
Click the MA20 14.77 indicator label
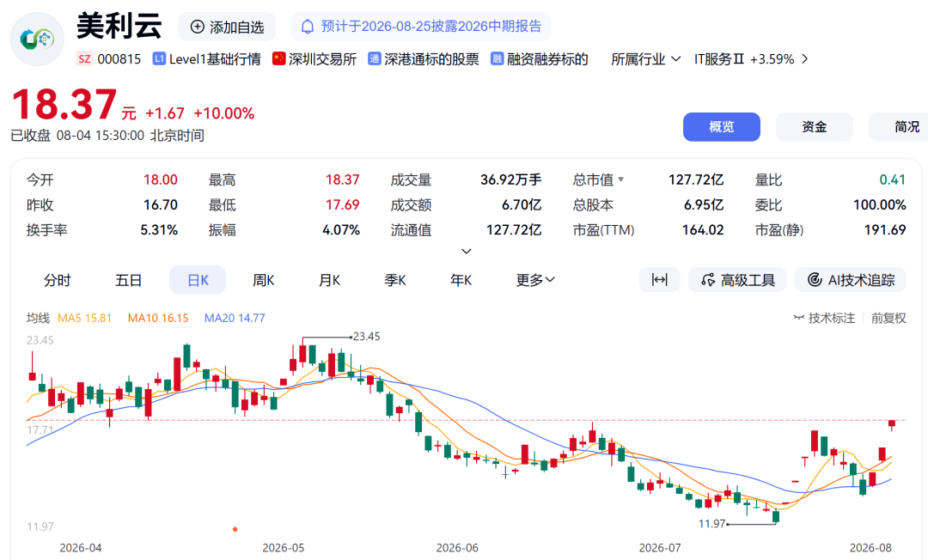coord(235,318)
